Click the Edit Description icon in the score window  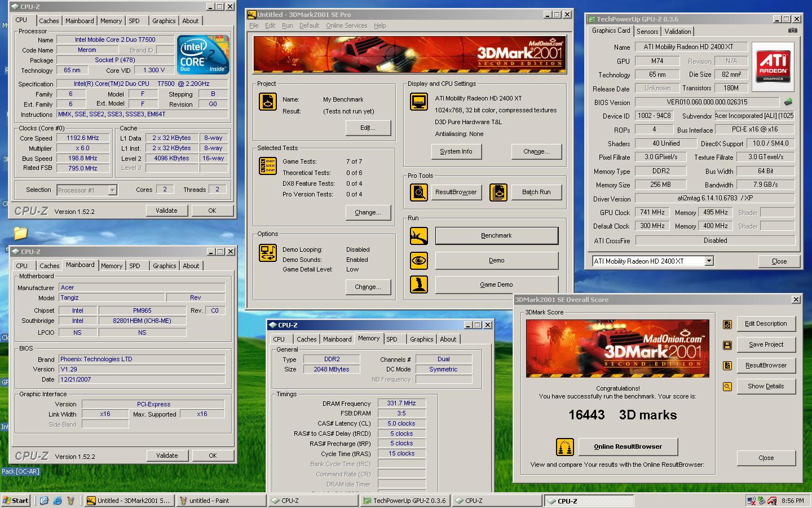[x=727, y=324]
